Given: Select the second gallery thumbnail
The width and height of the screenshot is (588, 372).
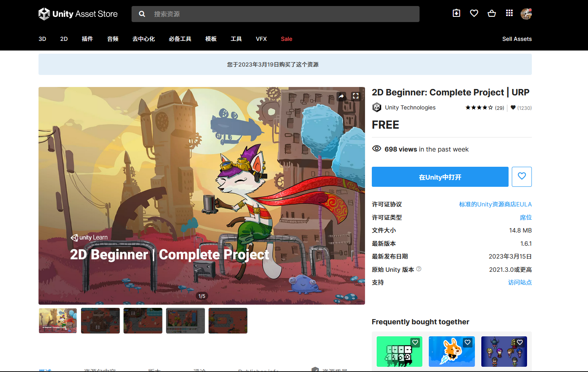Looking at the screenshot, I should [x=100, y=321].
